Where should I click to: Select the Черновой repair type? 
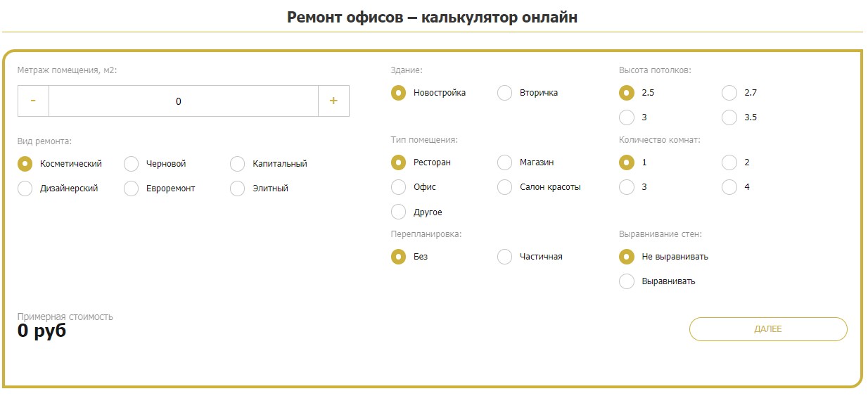tap(132, 164)
